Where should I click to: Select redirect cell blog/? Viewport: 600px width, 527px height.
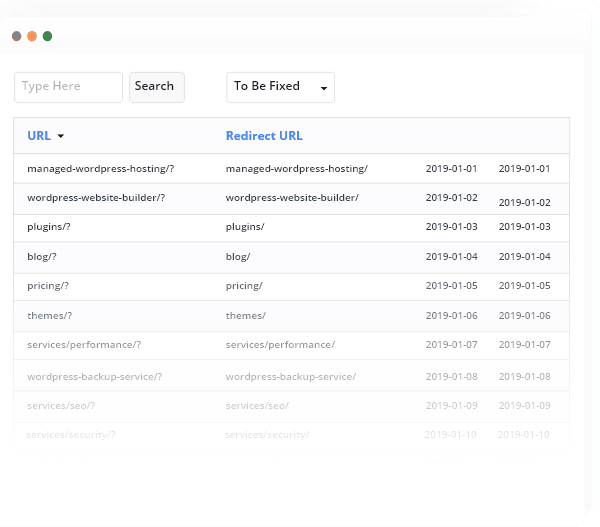[238, 257]
